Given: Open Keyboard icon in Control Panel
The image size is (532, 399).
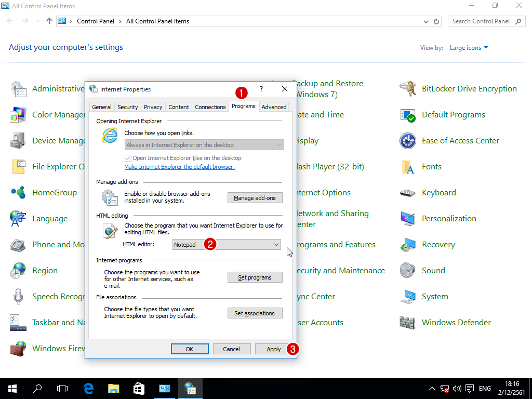Looking at the screenshot, I should click(x=407, y=193).
